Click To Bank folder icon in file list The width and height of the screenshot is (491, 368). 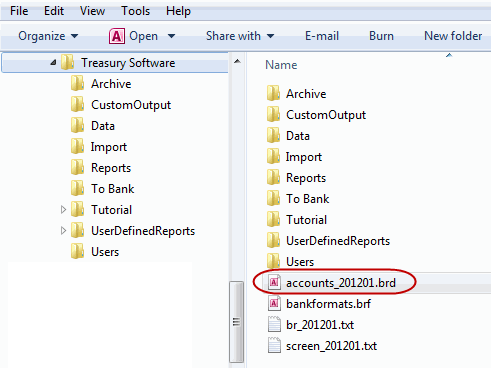click(x=273, y=198)
